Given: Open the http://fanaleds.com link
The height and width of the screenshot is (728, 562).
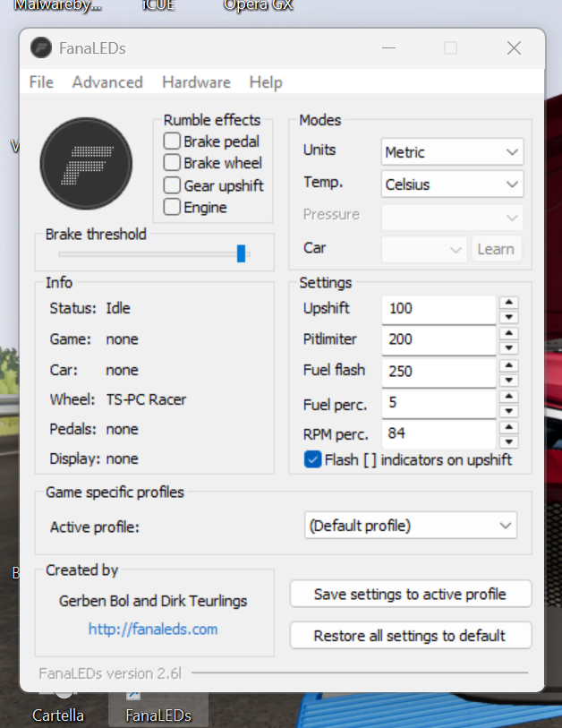Looking at the screenshot, I should [153, 630].
